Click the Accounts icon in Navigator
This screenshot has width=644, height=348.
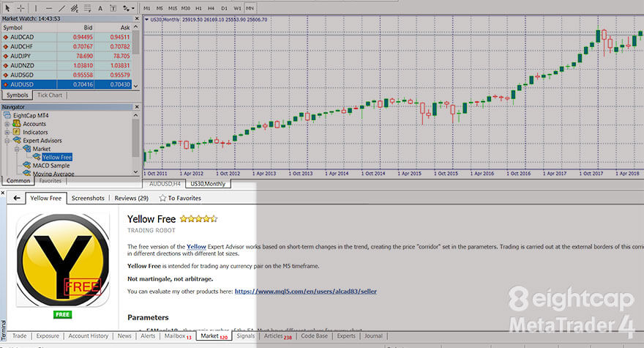click(x=16, y=123)
